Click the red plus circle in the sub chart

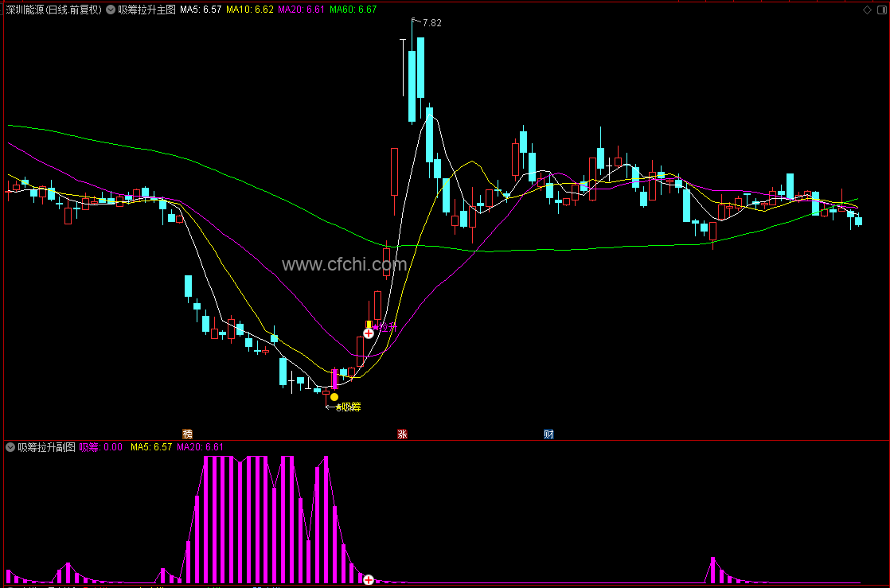[369, 579]
